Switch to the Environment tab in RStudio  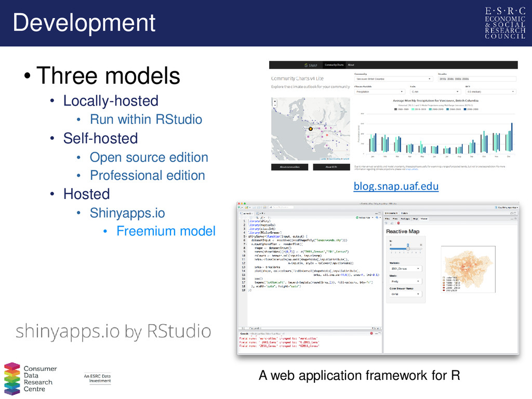[391, 213]
